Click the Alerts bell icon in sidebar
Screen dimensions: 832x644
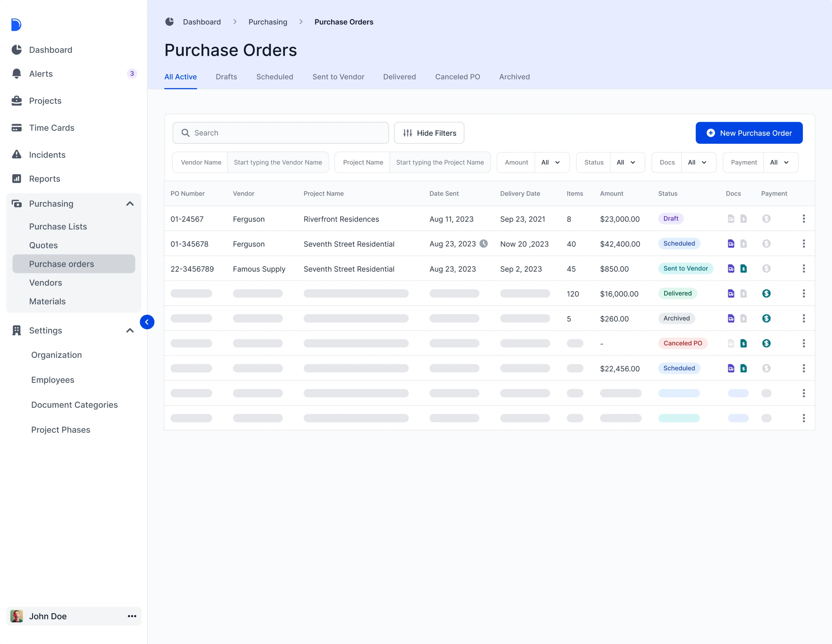pos(16,74)
